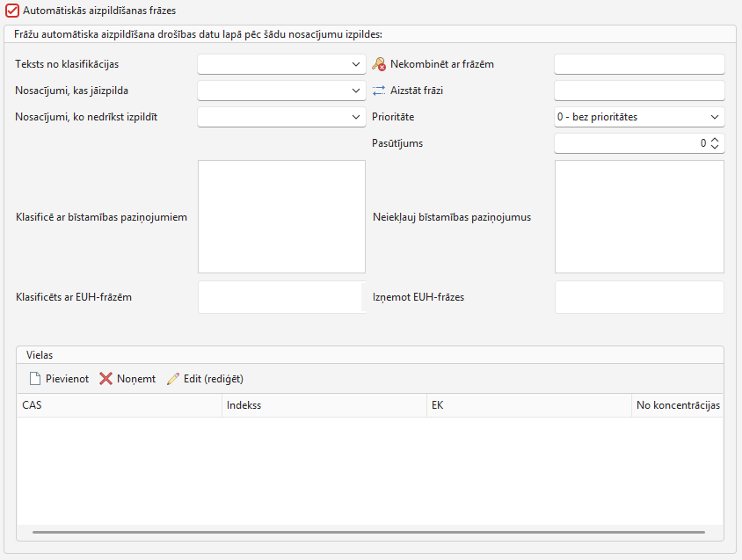
Task: Sort by the CAS column header
Action: [x=120, y=405]
